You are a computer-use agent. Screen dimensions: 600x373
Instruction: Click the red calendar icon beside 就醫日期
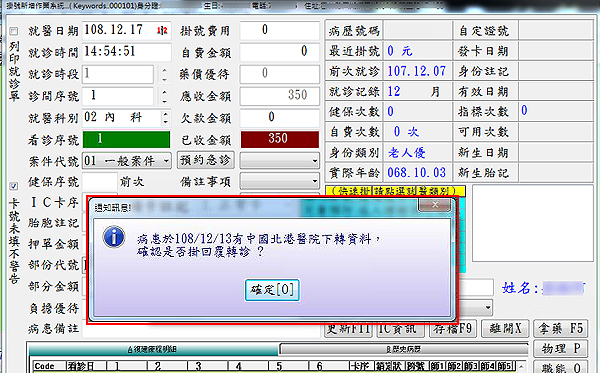pos(162,31)
